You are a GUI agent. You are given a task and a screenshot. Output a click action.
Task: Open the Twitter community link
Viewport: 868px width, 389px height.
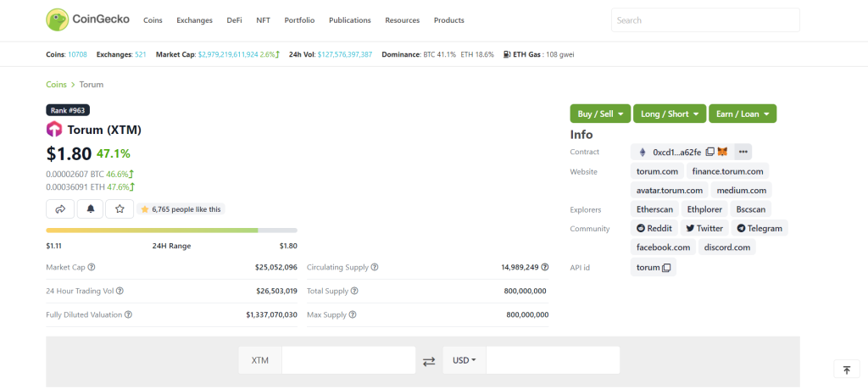pyautogui.click(x=704, y=228)
